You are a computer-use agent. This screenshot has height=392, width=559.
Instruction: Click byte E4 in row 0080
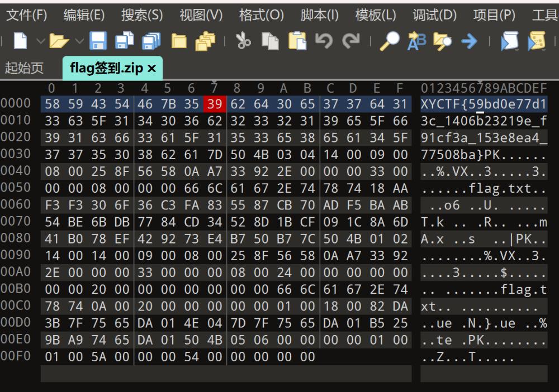point(215,239)
